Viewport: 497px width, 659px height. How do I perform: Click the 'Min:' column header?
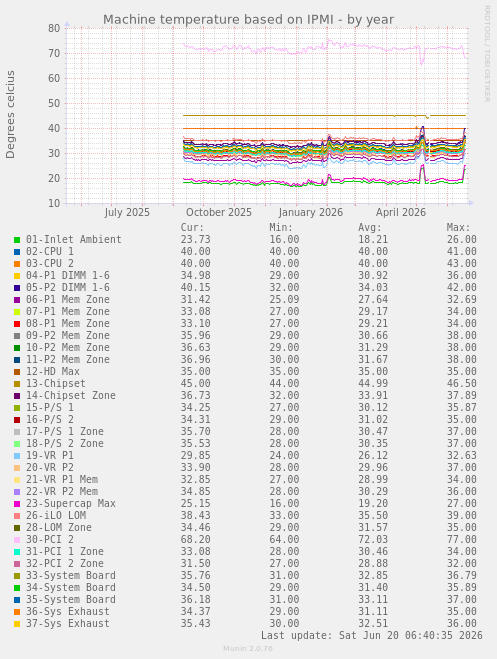pos(281,227)
